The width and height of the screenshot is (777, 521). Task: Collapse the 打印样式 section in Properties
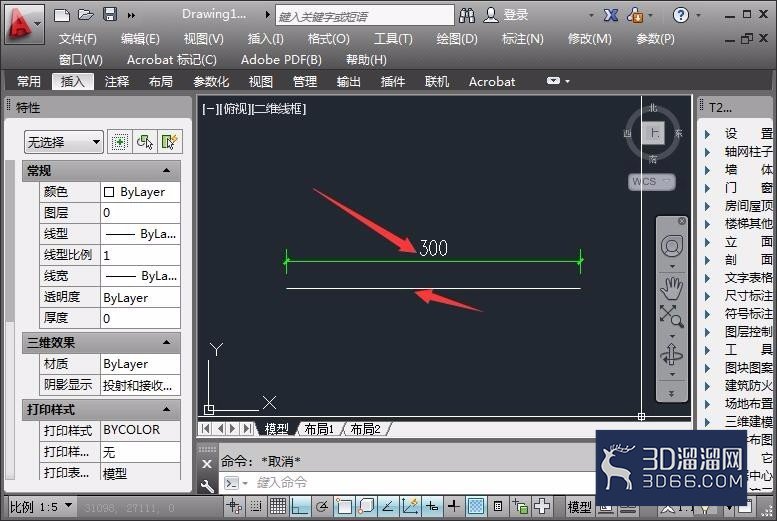166,409
